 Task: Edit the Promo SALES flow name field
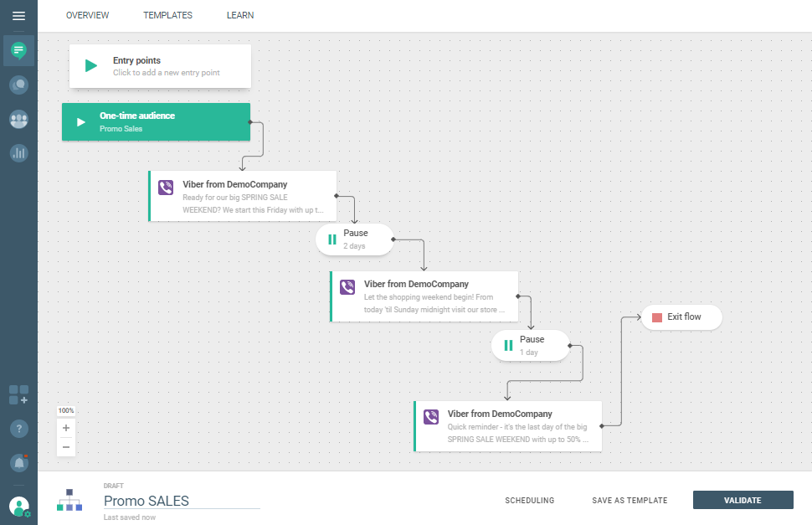click(x=181, y=501)
